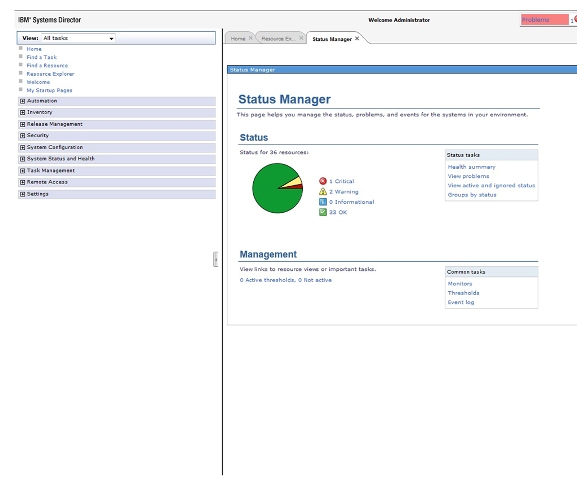Expand System Status and Health section
Image resolution: width=577 pixels, height=500 pixels.
(x=22, y=159)
